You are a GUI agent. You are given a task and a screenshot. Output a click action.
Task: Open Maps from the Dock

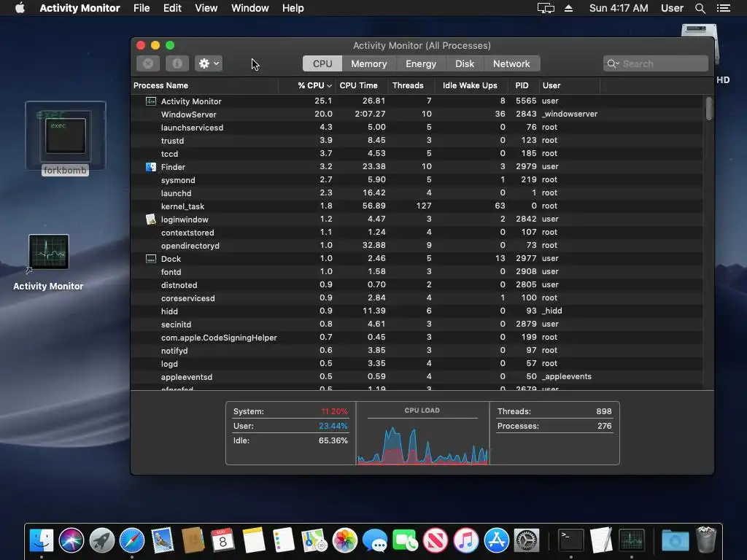coord(314,540)
